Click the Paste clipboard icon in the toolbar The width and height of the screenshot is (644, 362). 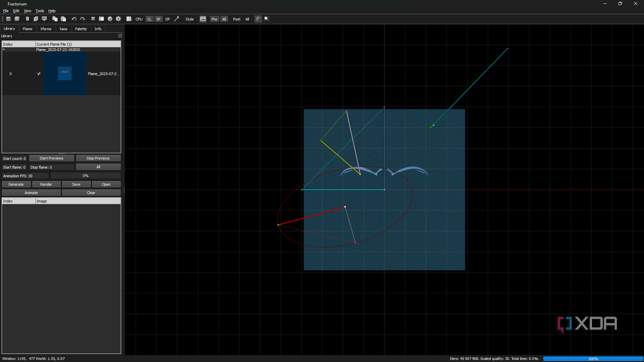pos(64,19)
